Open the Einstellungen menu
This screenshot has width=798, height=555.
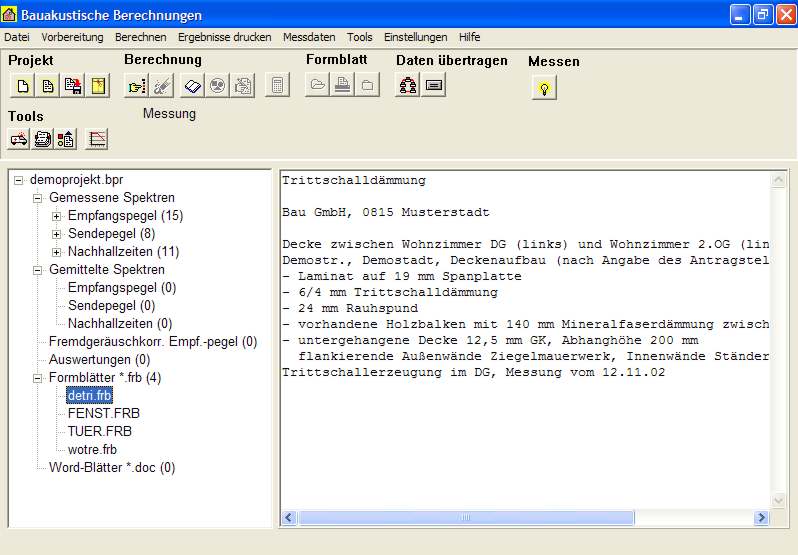click(x=415, y=37)
